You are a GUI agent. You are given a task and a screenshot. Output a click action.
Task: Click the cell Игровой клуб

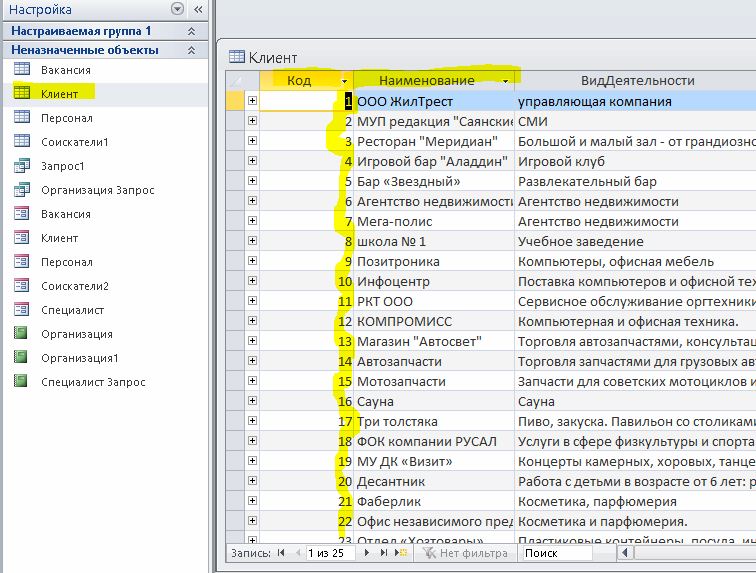(635, 162)
